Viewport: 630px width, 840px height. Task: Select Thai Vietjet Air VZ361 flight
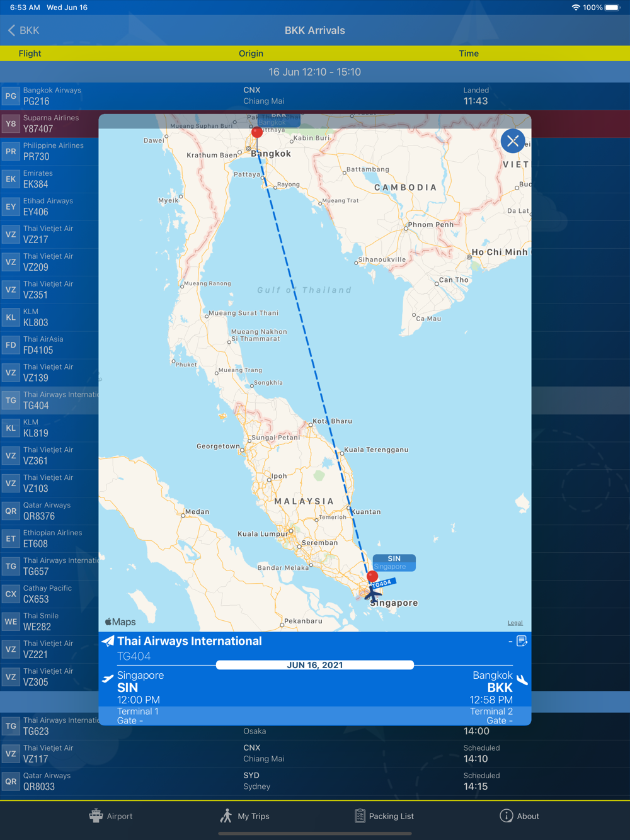click(x=49, y=457)
